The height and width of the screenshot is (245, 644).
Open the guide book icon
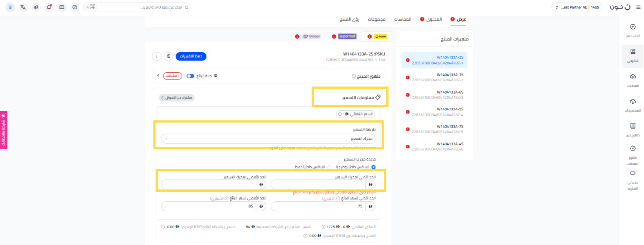(62, 7)
